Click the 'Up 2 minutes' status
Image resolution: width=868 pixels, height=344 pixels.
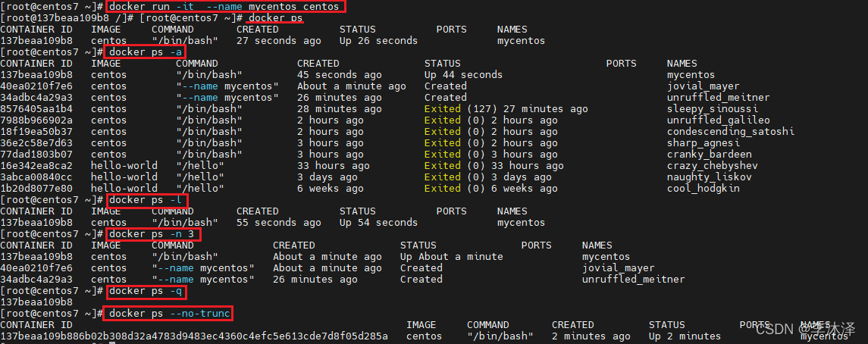pos(685,336)
